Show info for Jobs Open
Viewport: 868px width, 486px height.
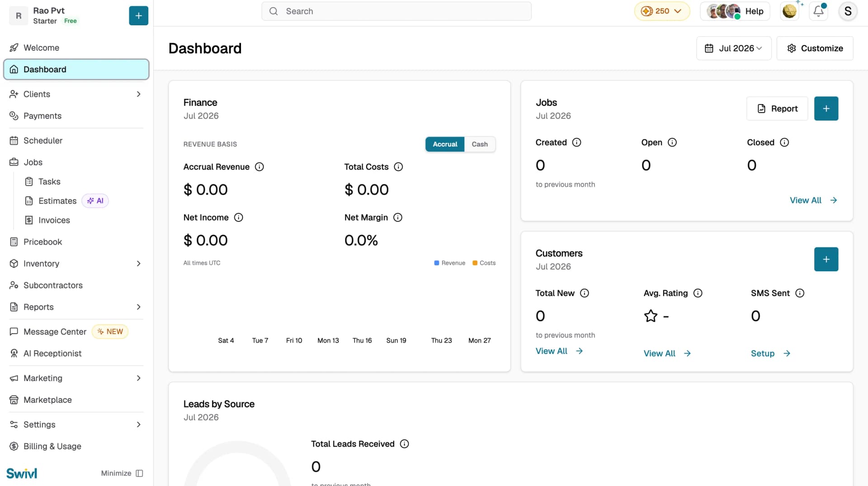click(x=672, y=142)
